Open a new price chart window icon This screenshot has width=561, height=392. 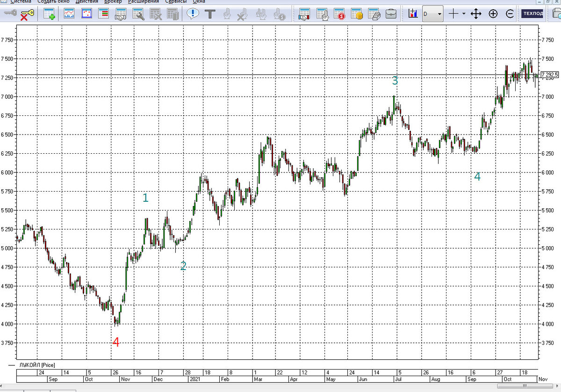click(x=69, y=14)
